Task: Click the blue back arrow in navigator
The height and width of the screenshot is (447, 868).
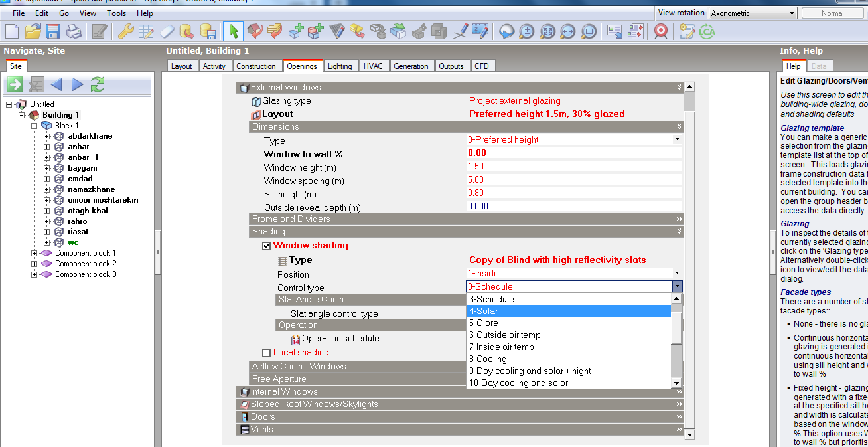Action: click(x=56, y=84)
